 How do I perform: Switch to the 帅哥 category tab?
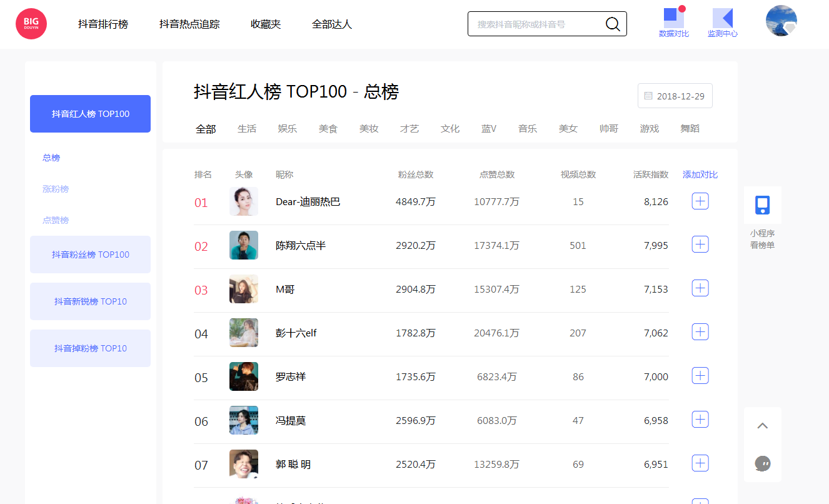609,129
